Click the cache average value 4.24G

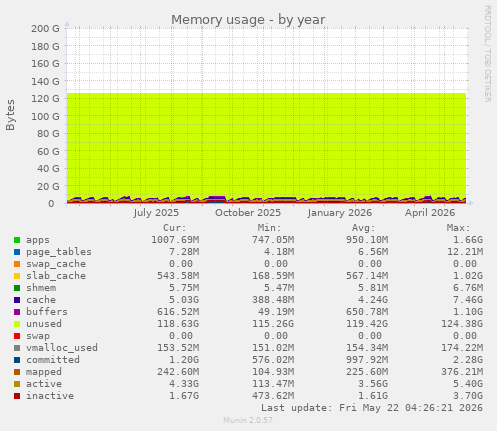click(x=373, y=300)
